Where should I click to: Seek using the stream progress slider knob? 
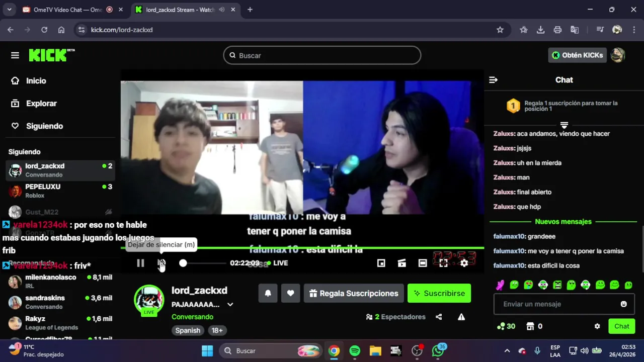coord(183,263)
